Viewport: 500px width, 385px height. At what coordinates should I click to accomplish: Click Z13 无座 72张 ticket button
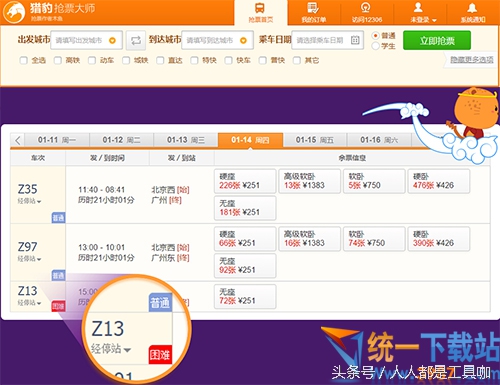point(245,296)
